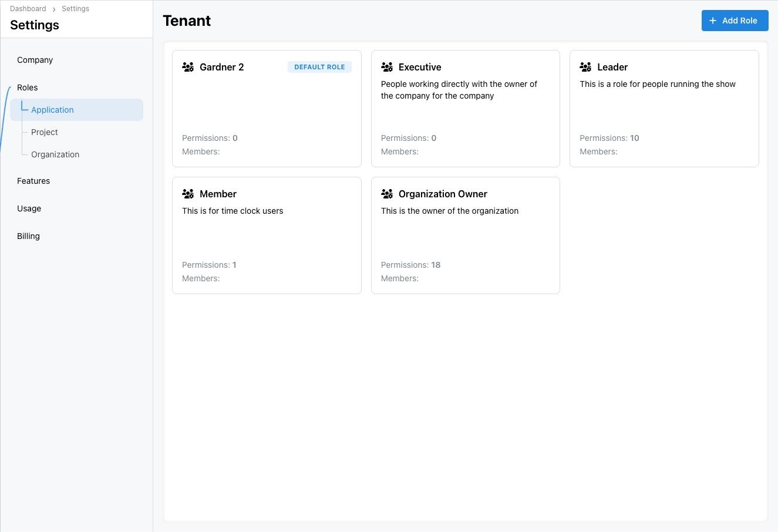This screenshot has height=532, width=778.
Task: Click the plus icon inside Add Role button
Action: [712, 20]
